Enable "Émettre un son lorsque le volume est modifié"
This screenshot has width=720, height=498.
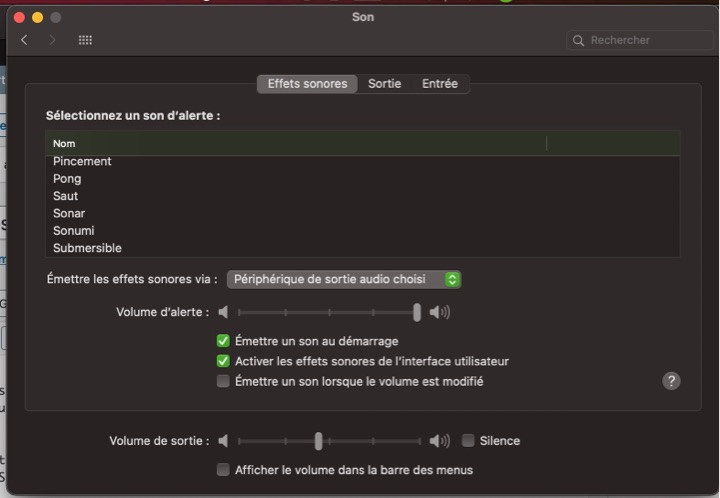223,381
